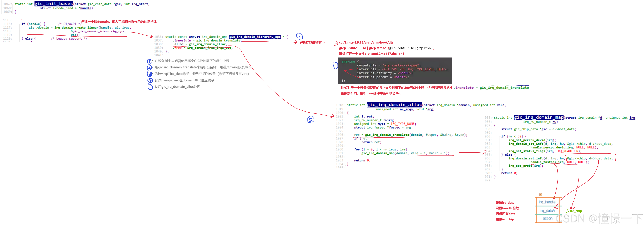Click '.translate' in red explanation line
Image resolution: width=644 pixels, height=228 pixels.
point(464,88)
